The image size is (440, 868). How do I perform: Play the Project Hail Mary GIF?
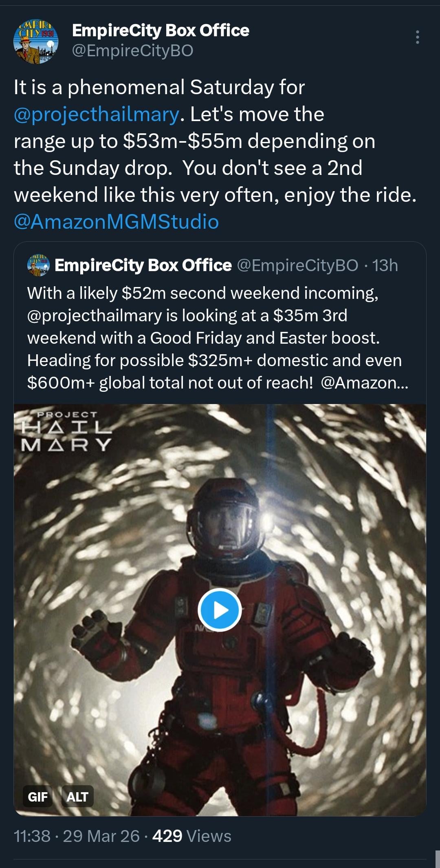(x=220, y=610)
